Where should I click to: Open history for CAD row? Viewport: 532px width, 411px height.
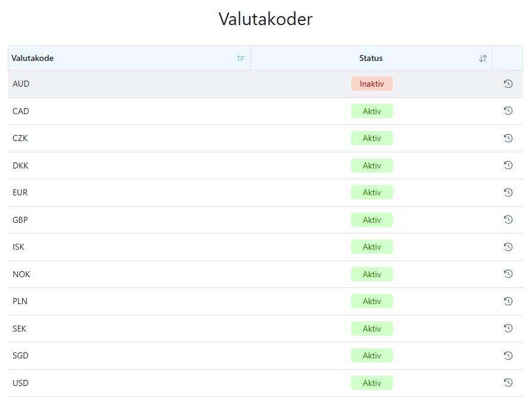coord(508,111)
